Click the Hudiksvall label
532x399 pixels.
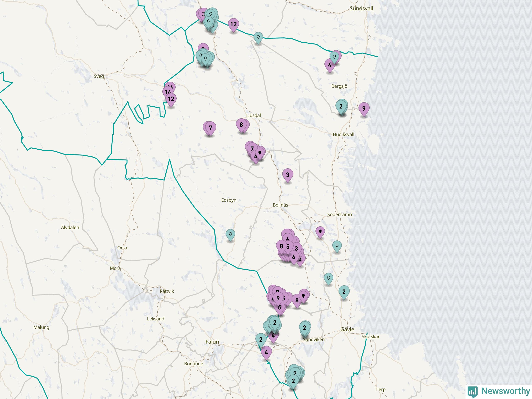(x=344, y=134)
